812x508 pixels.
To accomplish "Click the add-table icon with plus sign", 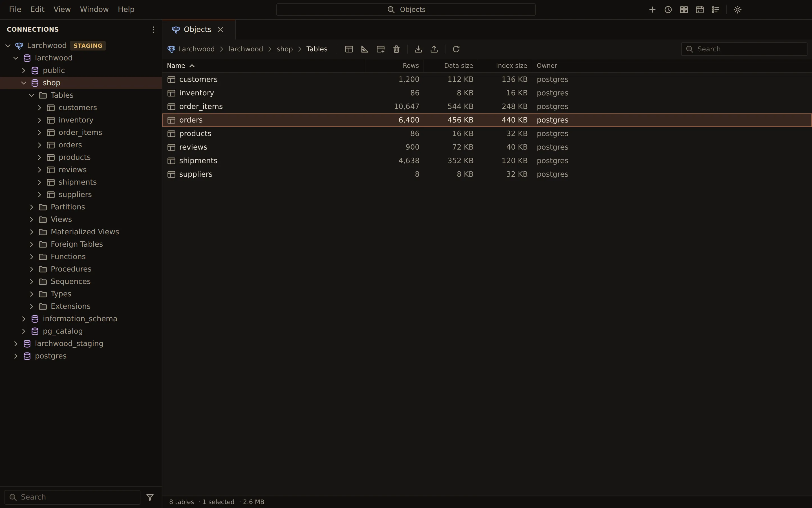I will tap(381, 49).
